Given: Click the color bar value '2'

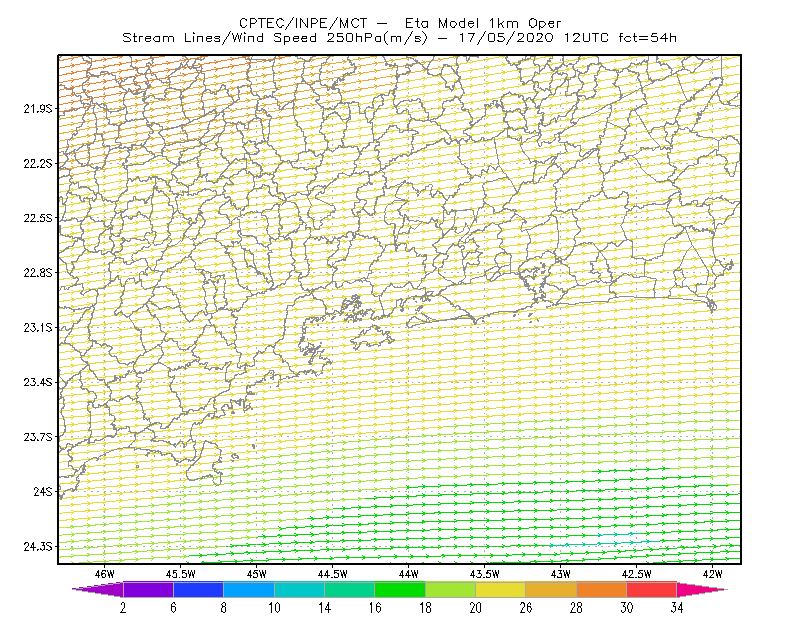Looking at the screenshot, I should tap(123, 608).
